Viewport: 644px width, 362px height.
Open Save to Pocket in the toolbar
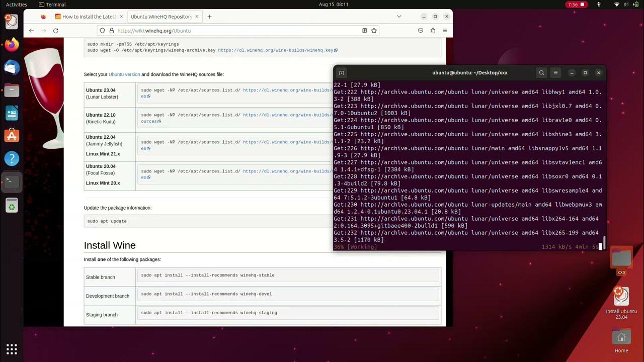tap(421, 31)
